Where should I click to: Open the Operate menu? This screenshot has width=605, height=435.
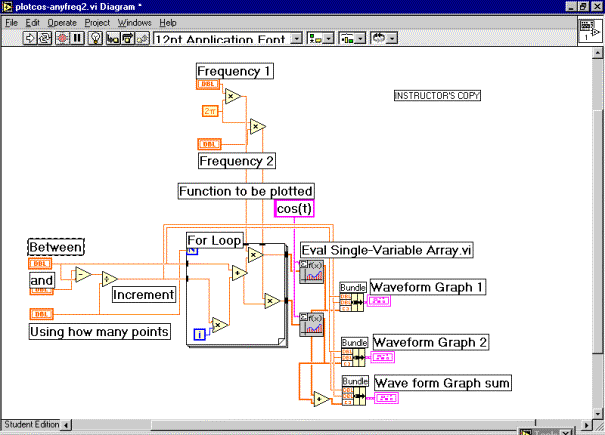coord(62,23)
